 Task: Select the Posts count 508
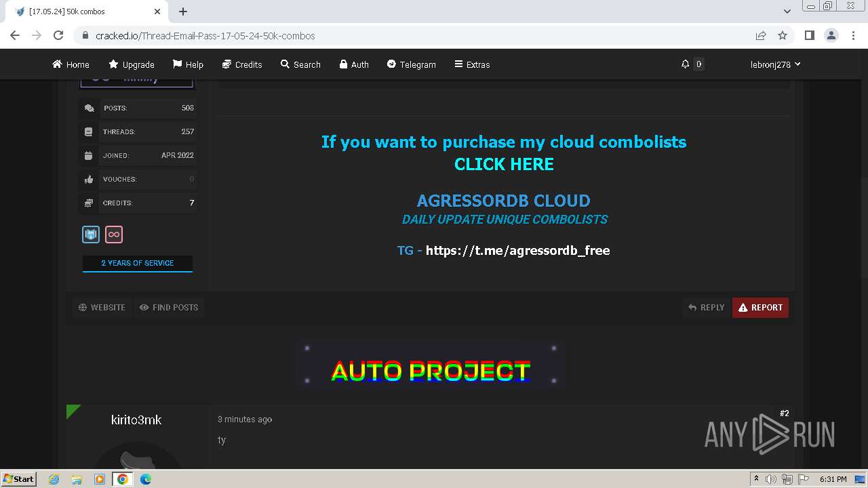[x=188, y=108]
